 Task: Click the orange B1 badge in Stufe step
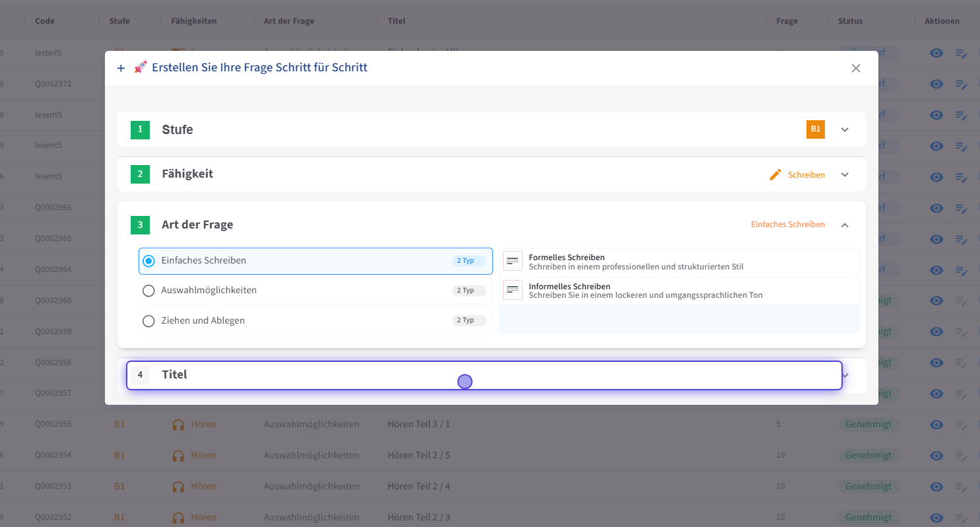(816, 129)
